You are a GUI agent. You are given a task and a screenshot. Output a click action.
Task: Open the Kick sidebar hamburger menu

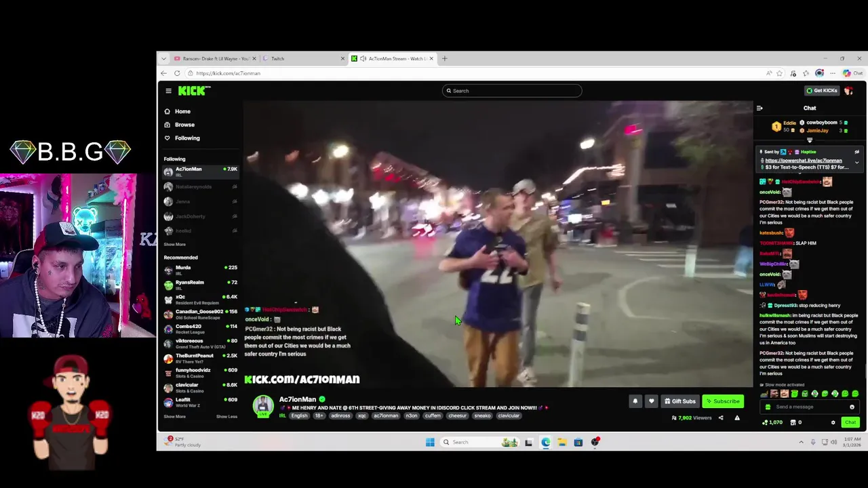coord(168,91)
